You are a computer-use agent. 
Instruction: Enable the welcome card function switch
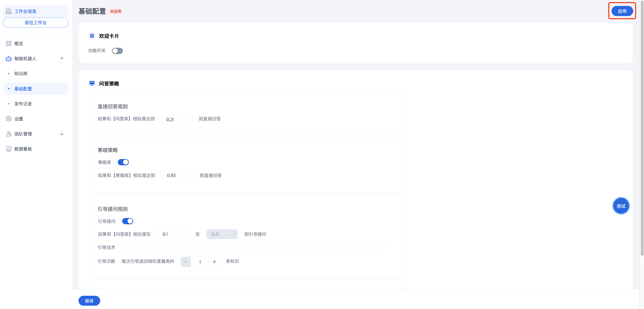[x=117, y=51]
